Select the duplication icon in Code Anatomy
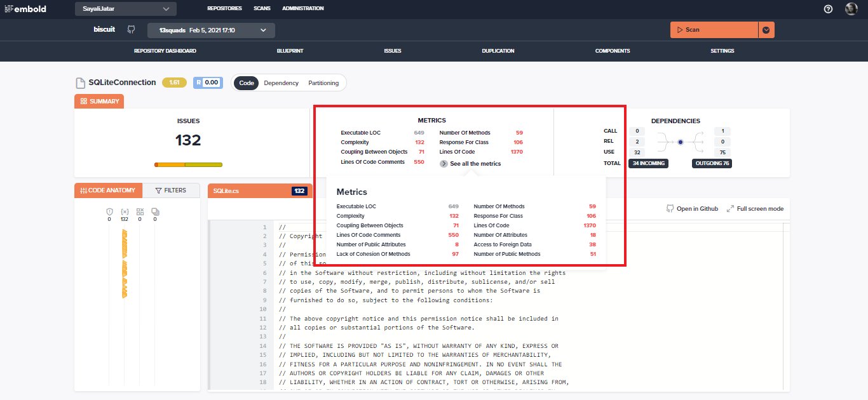The image size is (868, 400). coord(155,211)
